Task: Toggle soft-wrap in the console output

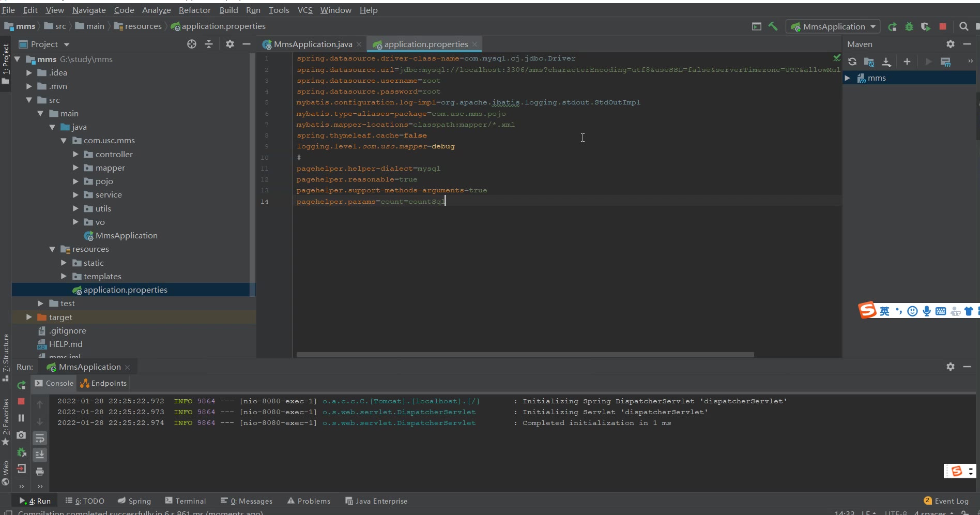Action: pos(40,438)
